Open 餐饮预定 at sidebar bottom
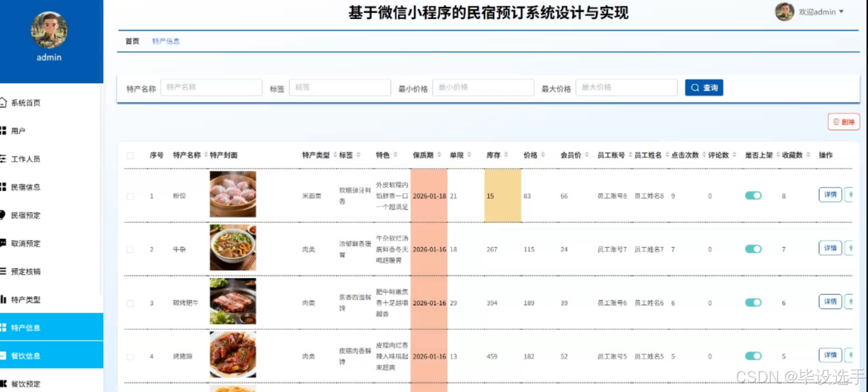868x392 pixels. pos(26,384)
